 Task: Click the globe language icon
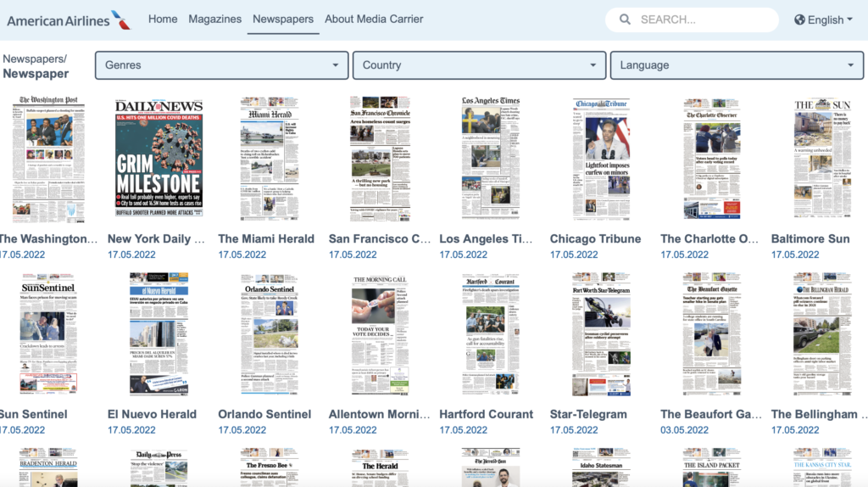pos(800,20)
